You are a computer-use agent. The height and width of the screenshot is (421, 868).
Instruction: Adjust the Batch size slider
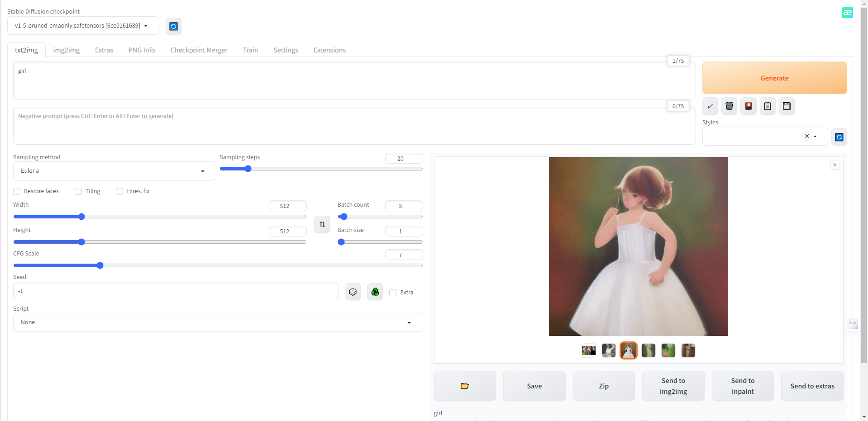pyautogui.click(x=380, y=242)
